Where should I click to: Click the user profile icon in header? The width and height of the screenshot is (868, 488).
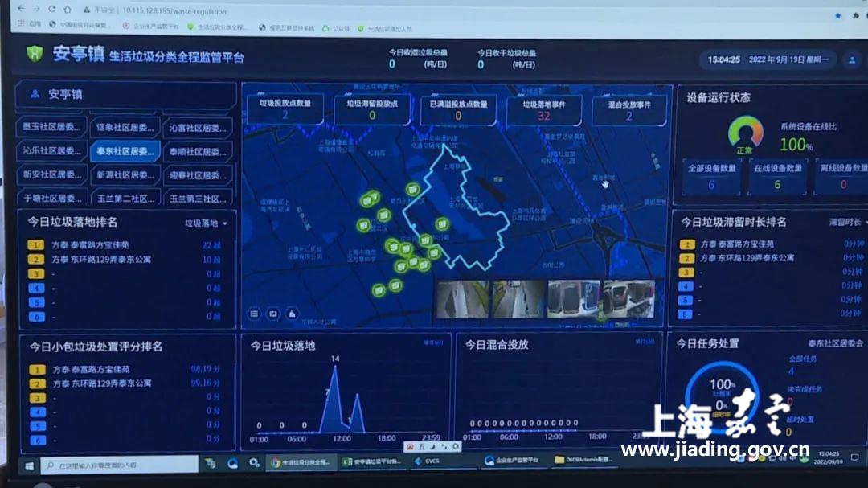tap(851, 59)
